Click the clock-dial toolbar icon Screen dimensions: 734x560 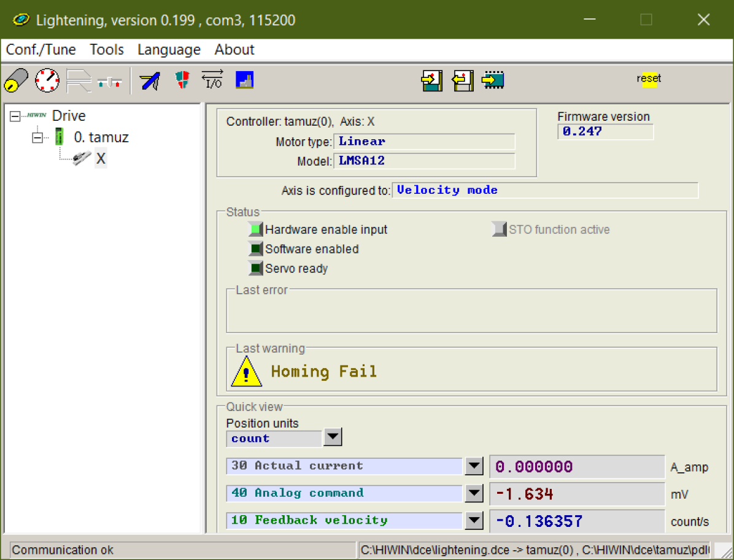point(47,80)
